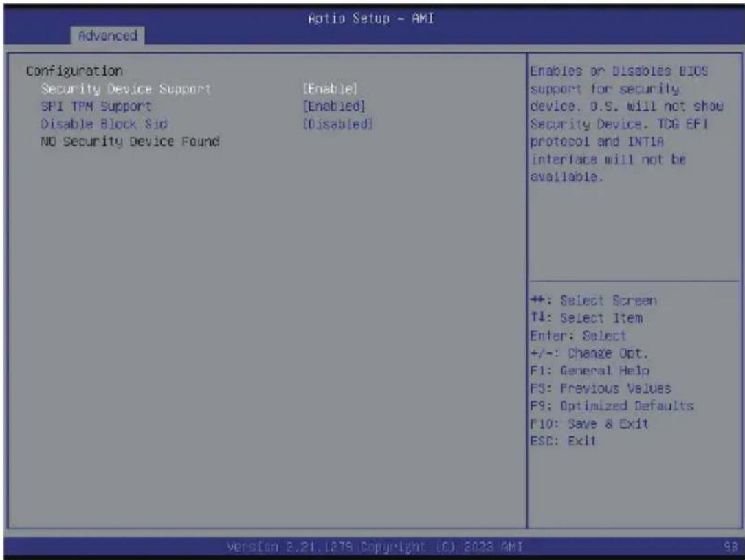
Task: Select the Security Device Support option
Action: [x=126, y=89]
